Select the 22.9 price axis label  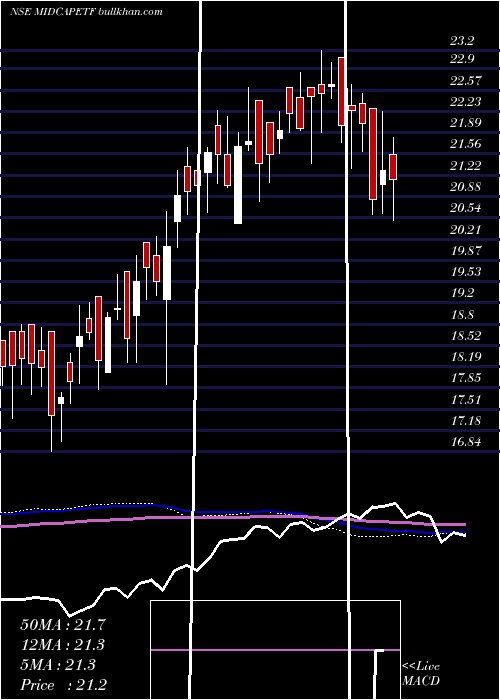coord(462,59)
